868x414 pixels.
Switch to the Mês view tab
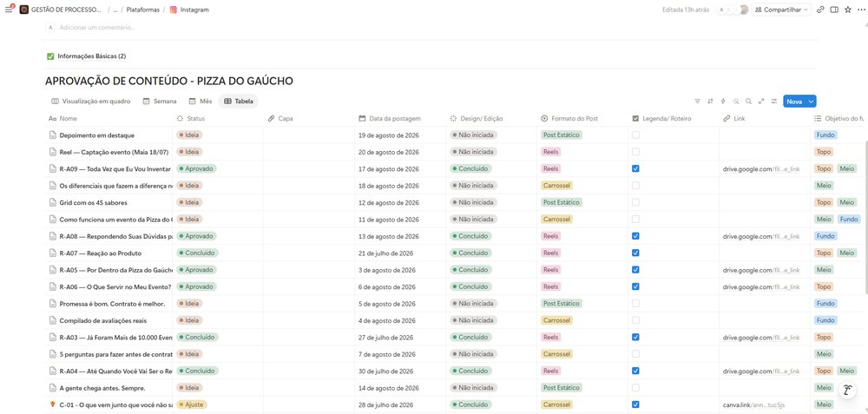point(201,102)
